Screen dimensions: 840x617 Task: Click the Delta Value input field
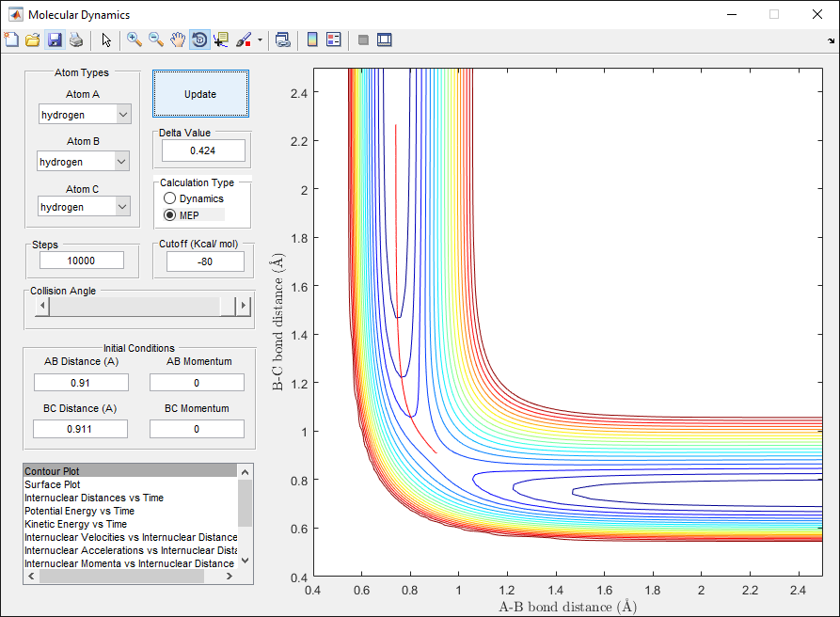point(203,150)
